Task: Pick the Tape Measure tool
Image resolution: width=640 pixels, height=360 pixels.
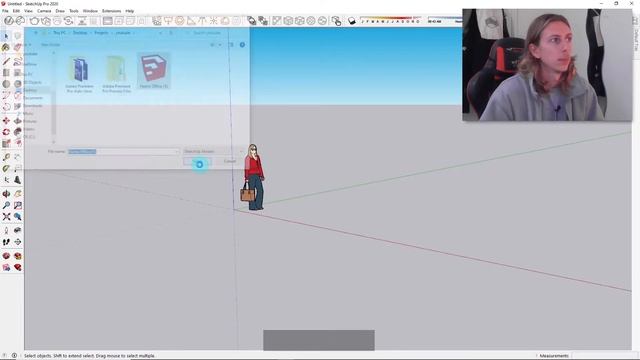Action: click(6, 157)
